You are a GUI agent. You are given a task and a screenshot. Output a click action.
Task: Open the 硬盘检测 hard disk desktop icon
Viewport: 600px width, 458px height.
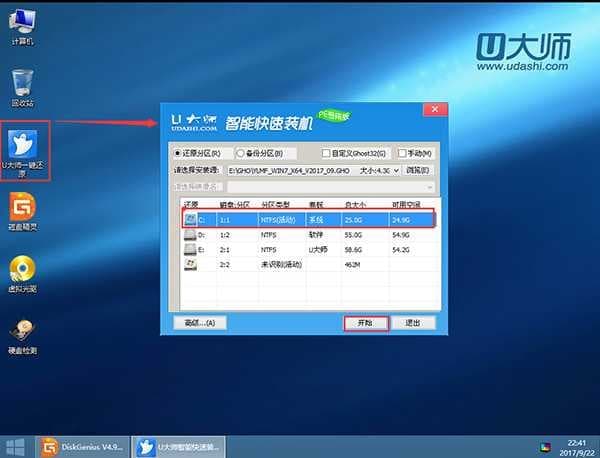point(23,337)
